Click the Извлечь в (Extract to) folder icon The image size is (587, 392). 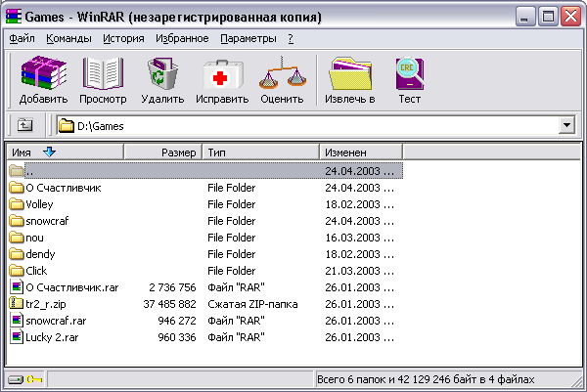click(350, 73)
